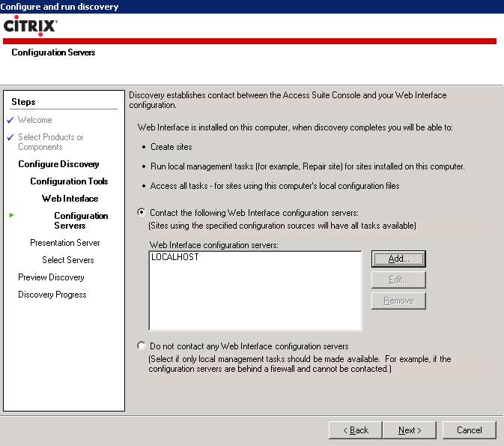Select Do not contact any configuration servers
The height and width of the screenshot is (446, 504).
point(141,346)
